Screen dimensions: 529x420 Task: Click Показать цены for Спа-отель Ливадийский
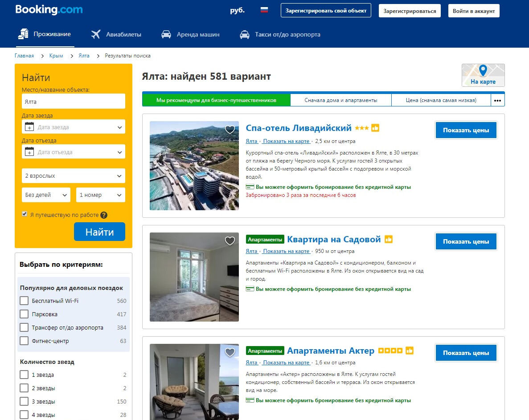(466, 130)
